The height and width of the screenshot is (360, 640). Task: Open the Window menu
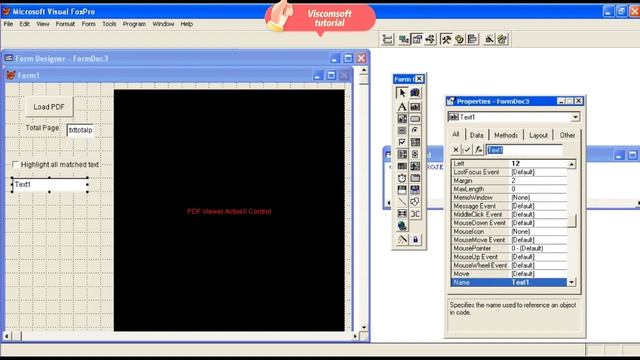click(163, 24)
